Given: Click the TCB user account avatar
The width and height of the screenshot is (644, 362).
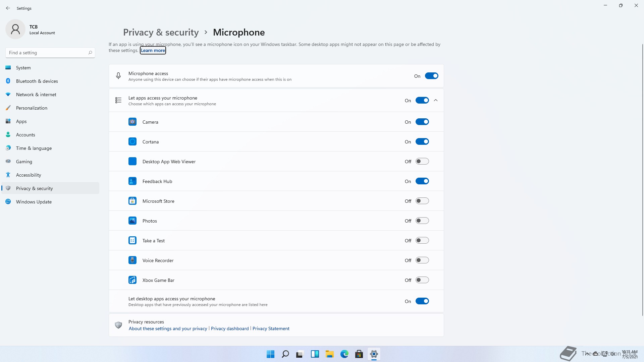Looking at the screenshot, I should 15,29.
